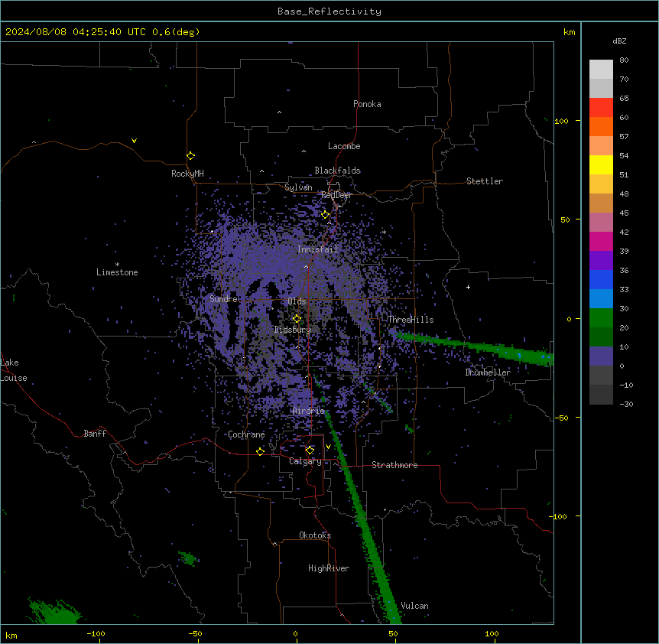Viewport: 659px width, 644px height.
Task: Click the light gray 80-70 dBZ swatch
Action: click(601, 70)
